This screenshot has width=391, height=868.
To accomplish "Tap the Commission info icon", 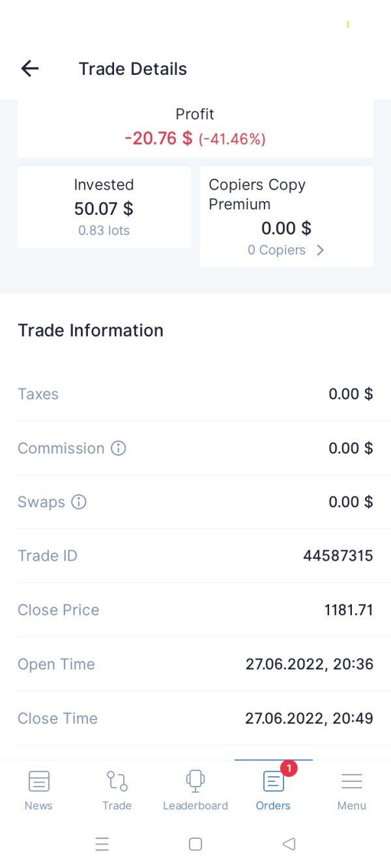I will 119,448.
